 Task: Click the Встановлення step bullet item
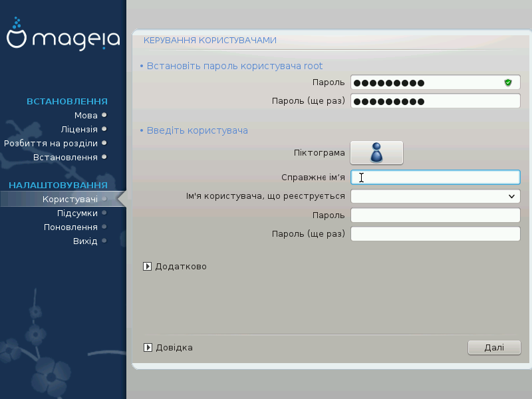coord(65,157)
